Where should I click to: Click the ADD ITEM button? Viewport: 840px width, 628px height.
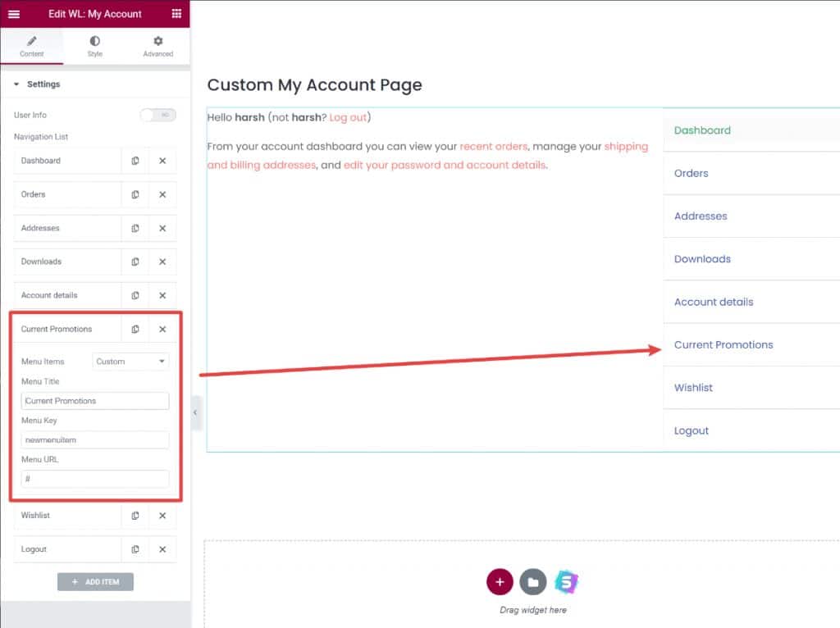point(95,581)
